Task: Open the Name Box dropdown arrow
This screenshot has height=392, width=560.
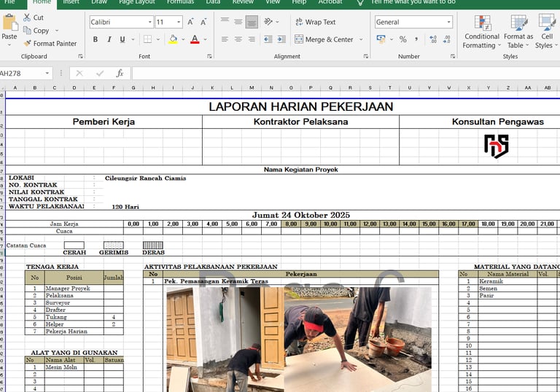Action: 47,73
